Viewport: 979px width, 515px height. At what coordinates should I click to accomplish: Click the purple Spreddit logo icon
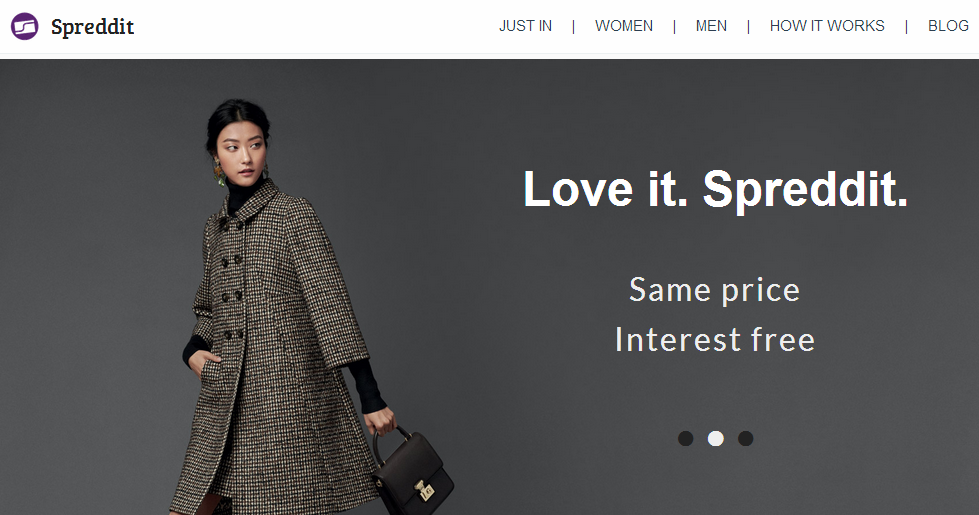point(24,26)
